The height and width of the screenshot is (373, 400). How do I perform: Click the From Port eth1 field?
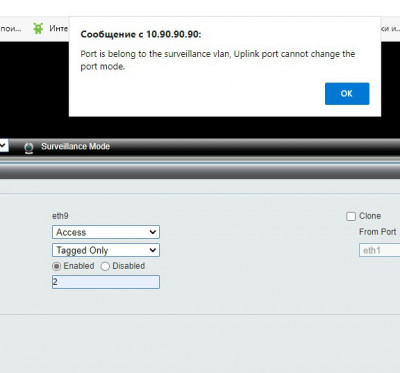pos(379,250)
